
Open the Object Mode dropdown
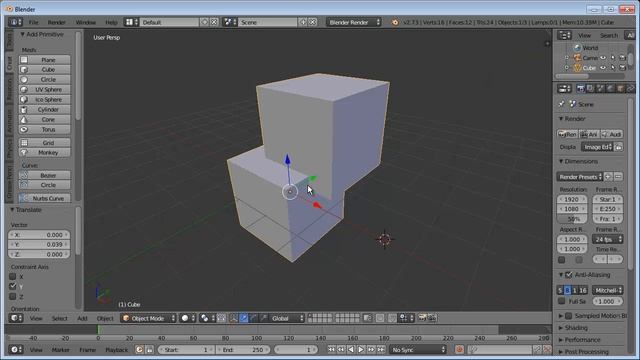[149, 318]
